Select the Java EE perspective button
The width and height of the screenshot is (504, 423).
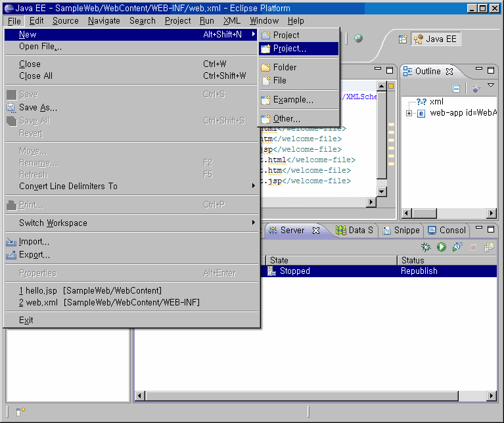436,39
